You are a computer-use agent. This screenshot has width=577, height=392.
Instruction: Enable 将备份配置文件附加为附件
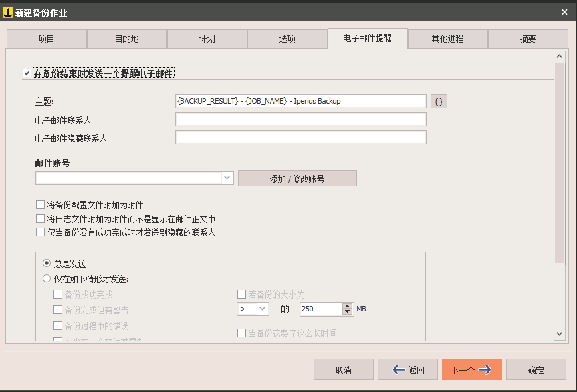(41, 204)
